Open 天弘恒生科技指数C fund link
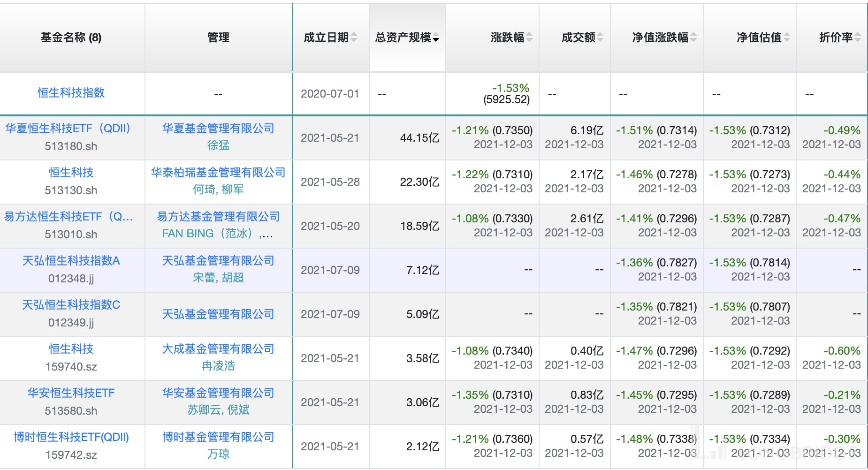Viewport: 868px width, 470px height. coord(71,305)
